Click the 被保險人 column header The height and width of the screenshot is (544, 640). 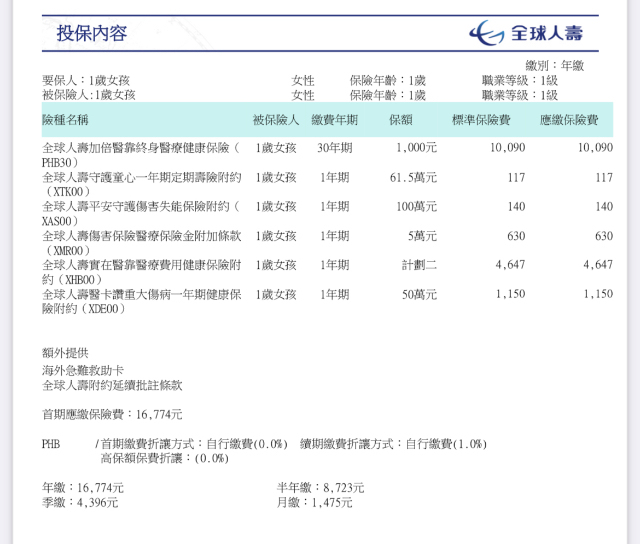coord(276,120)
